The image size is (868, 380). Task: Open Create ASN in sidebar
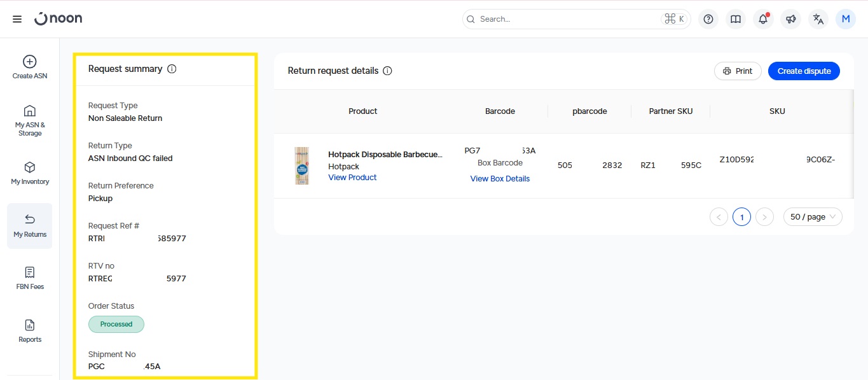pos(30,67)
